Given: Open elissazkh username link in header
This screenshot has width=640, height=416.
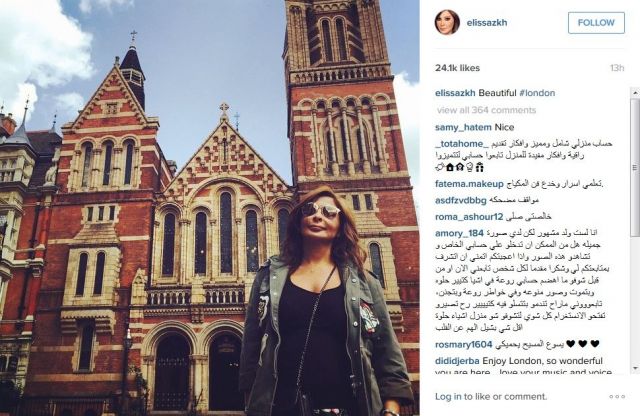Looking at the screenshot, I should [487, 23].
